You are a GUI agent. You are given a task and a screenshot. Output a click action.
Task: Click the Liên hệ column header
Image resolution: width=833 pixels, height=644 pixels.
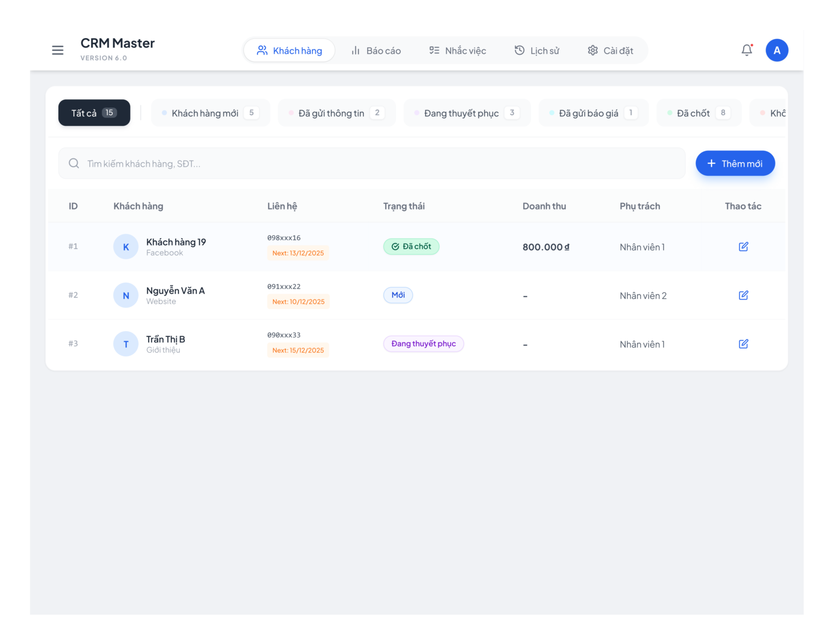(x=282, y=206)
